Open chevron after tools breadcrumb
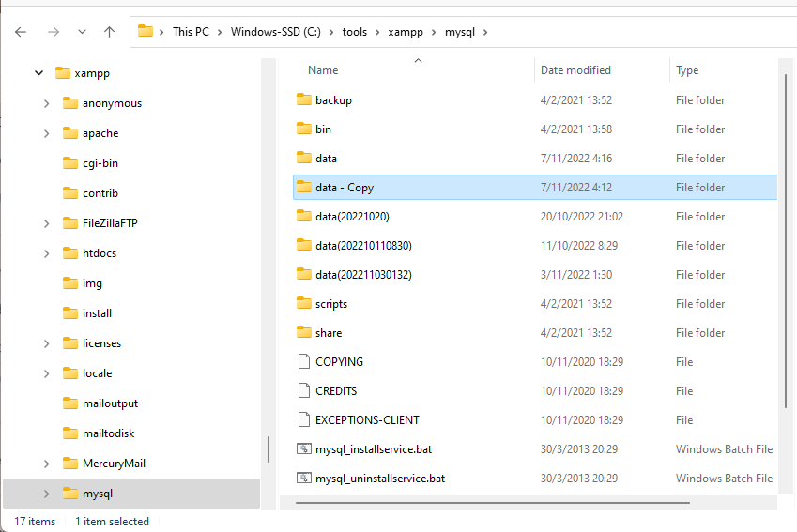Viewport: 797px width, 532px height. (x=377, y=33)
